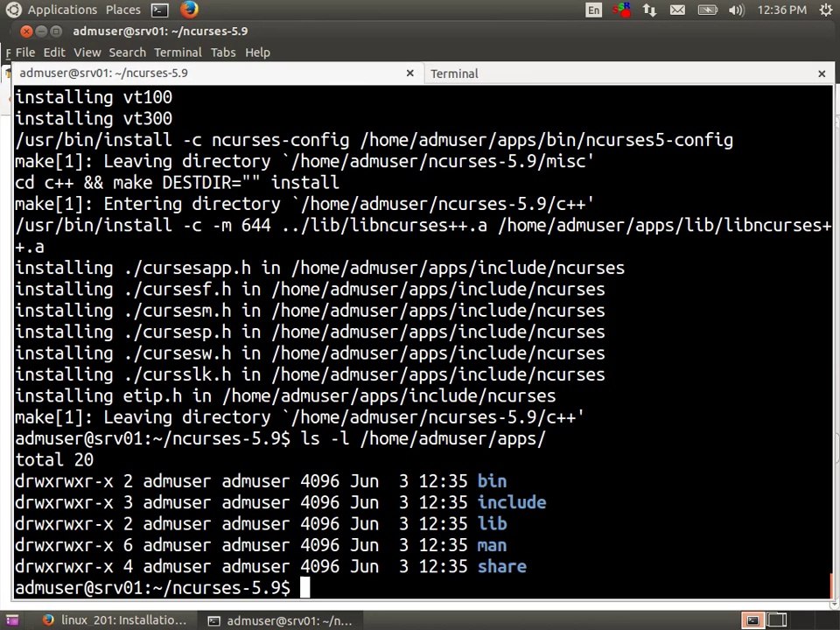The height and width of the screenshot is (630, 840).
Task: Open the Search menu
Action: click(x=128, y=52)
